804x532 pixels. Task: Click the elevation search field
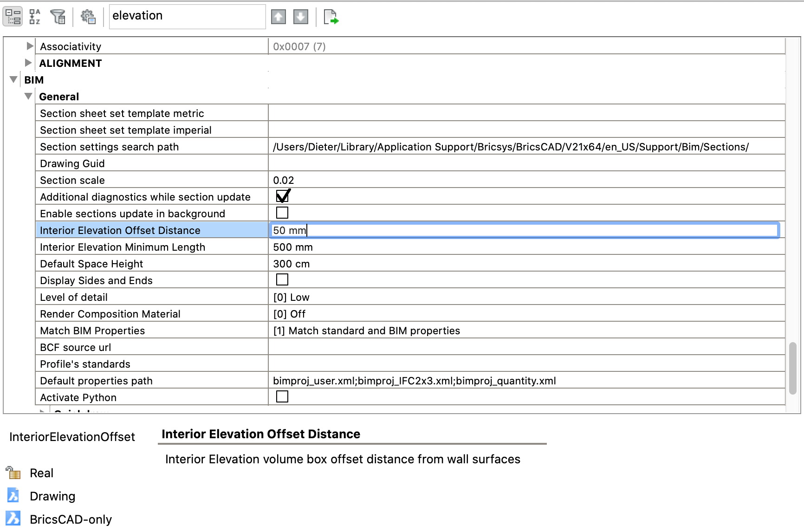[x=187, y=16]
